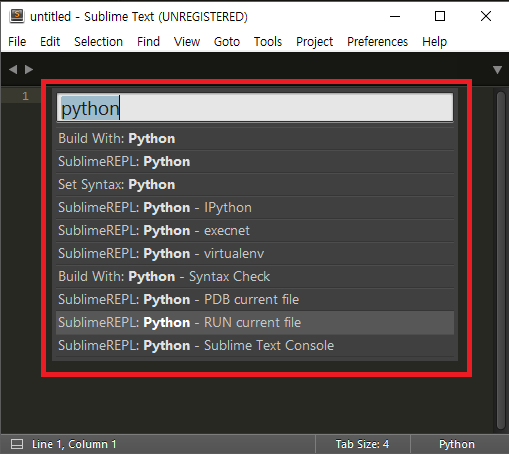Open the Python syntax selector in status bar

(457, 444)
